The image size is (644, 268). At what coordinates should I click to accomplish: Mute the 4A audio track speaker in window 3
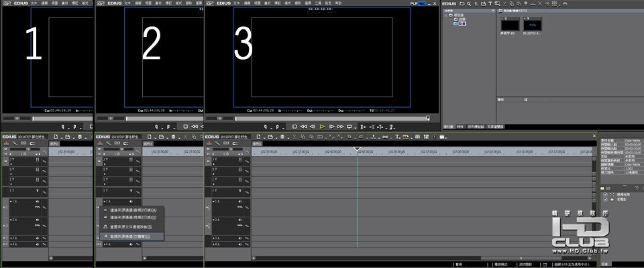click(240, 244)
